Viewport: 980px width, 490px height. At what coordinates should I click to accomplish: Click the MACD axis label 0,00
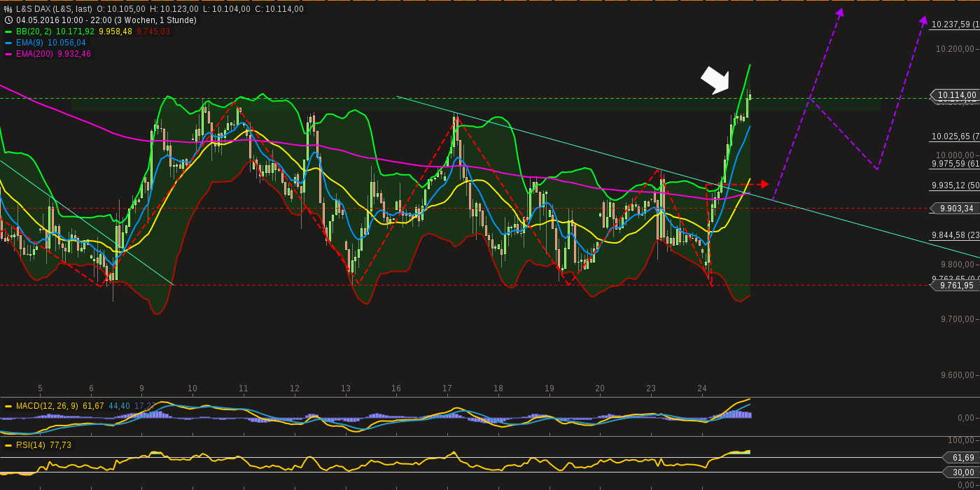(x=966, y=418)
